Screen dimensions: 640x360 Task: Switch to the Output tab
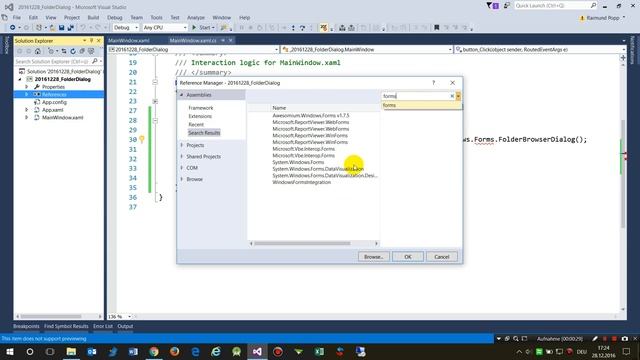[125, 326]
